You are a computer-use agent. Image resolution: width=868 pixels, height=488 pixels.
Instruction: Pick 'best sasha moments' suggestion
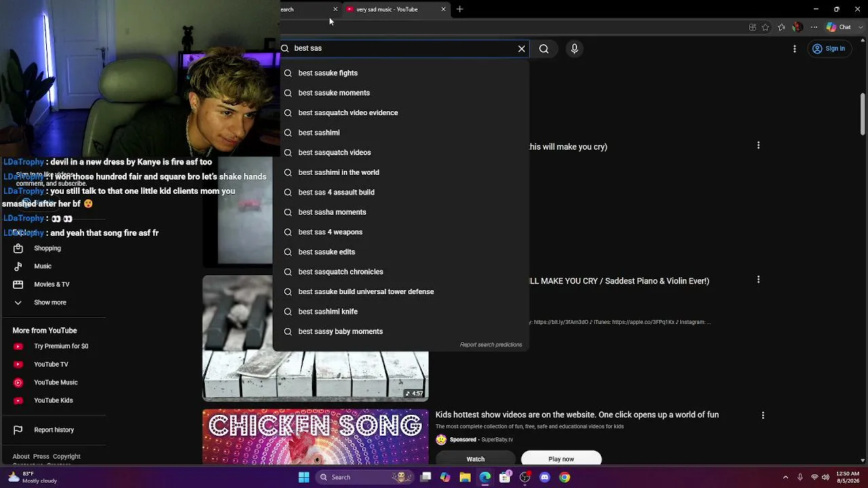(x=401, y=212)
